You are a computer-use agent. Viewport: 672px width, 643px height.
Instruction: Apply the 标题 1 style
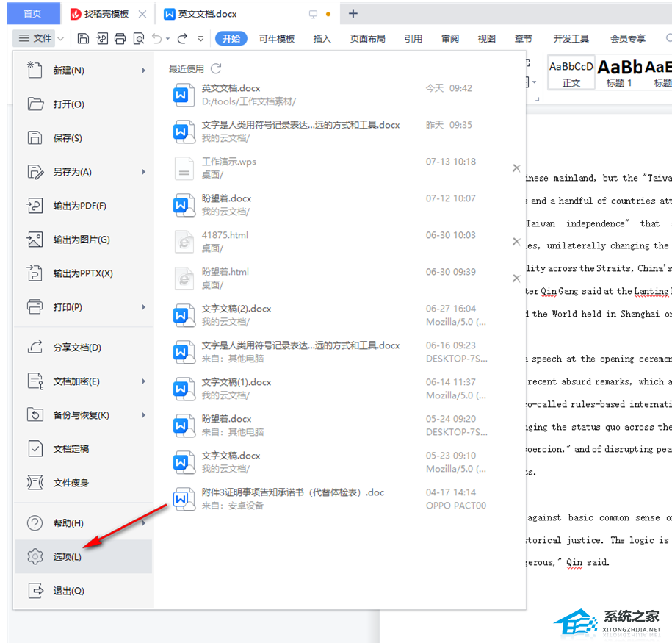[x=619, y=73]
